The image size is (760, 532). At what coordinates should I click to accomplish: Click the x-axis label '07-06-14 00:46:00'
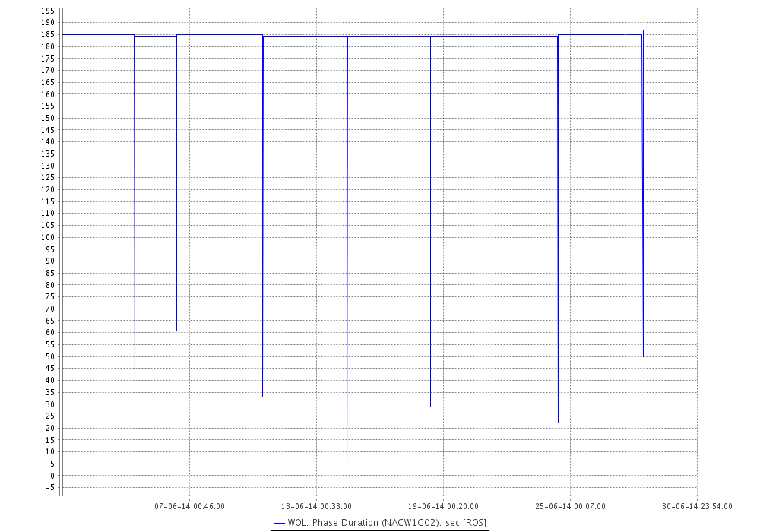click(x=189, y=506)
